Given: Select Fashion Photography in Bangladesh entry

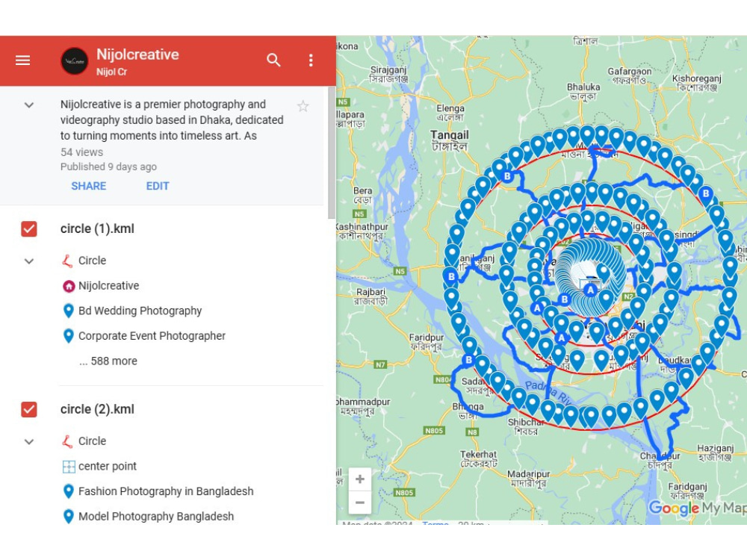Looking at the screenshot, I should 166,491.
